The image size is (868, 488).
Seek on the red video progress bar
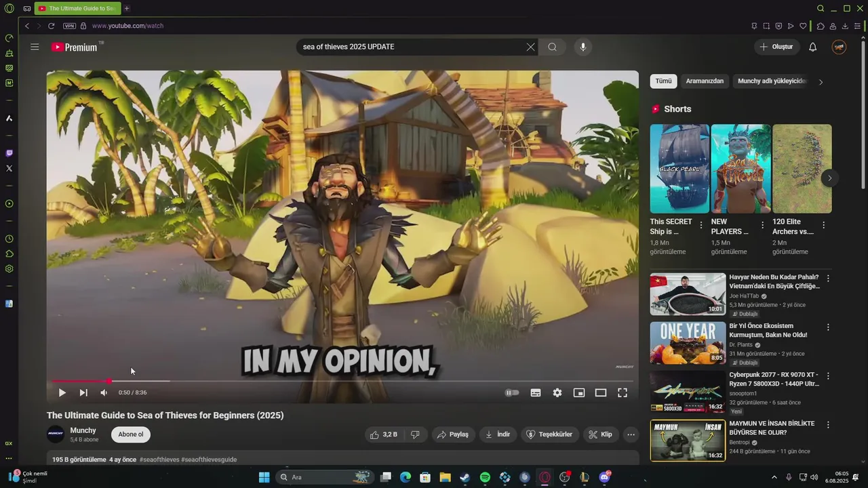[342, 381]
